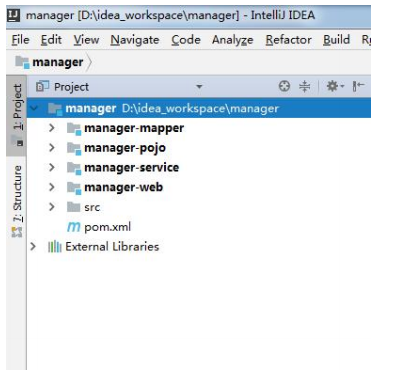Screen dimensions: 398x373
Task: Open the Navigate menu
Action: pyautogui.click(x=135, y=40)
